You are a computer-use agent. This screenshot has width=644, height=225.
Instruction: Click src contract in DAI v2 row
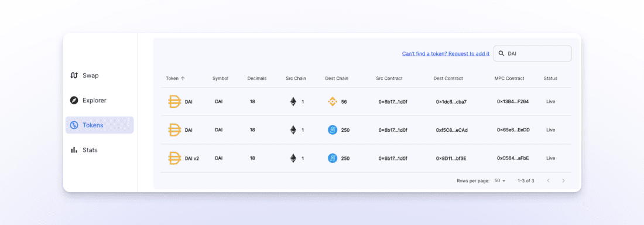393,158
